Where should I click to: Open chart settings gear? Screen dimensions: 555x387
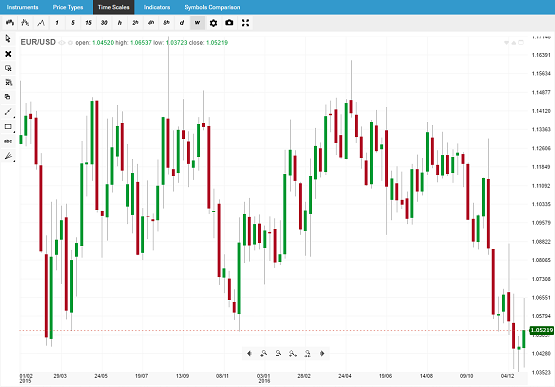[213, 23]
